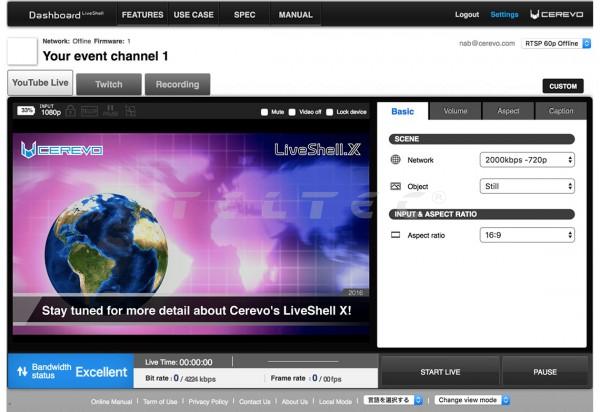The height and width of the screenshot is (412, 600).
Task: Click the Bandwidth status arrows icon
Action: coord(21,372)
